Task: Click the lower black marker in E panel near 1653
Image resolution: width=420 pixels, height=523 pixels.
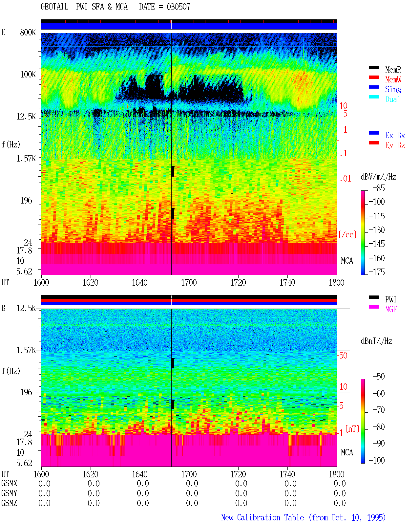Action: coord(173,213)
